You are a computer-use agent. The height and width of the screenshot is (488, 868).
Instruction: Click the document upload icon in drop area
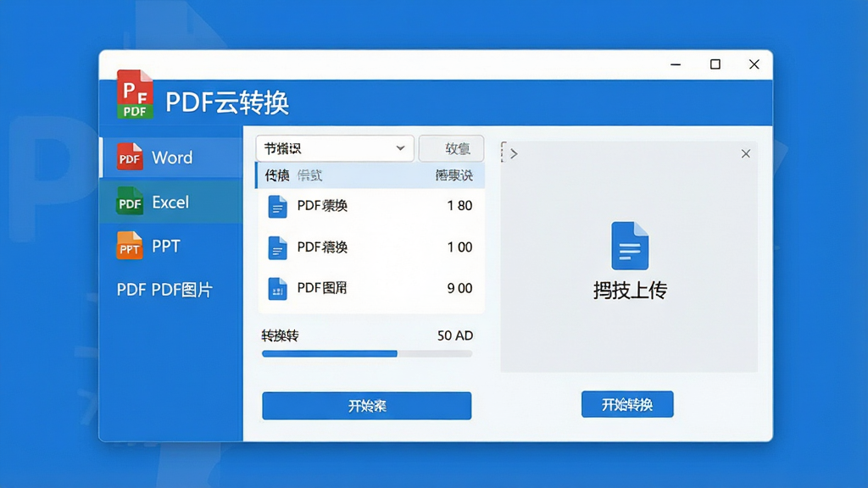click(x=630, y=246)
